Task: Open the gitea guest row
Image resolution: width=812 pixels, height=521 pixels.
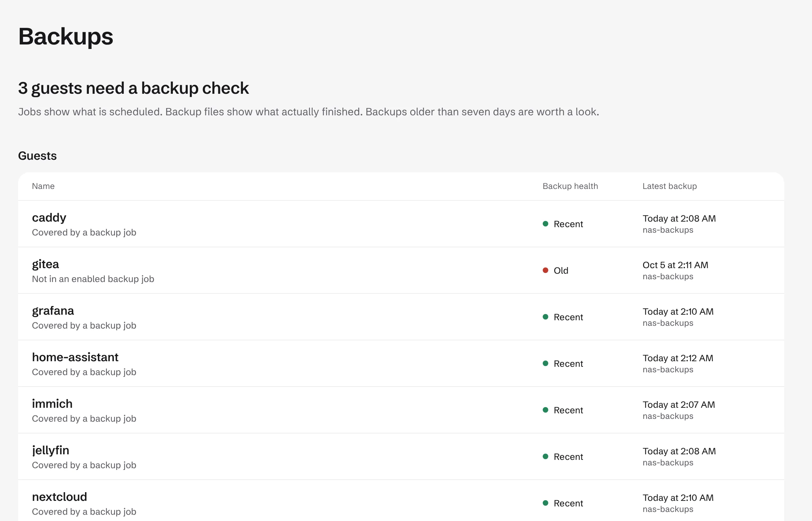Action: click(x=401, y=271)
